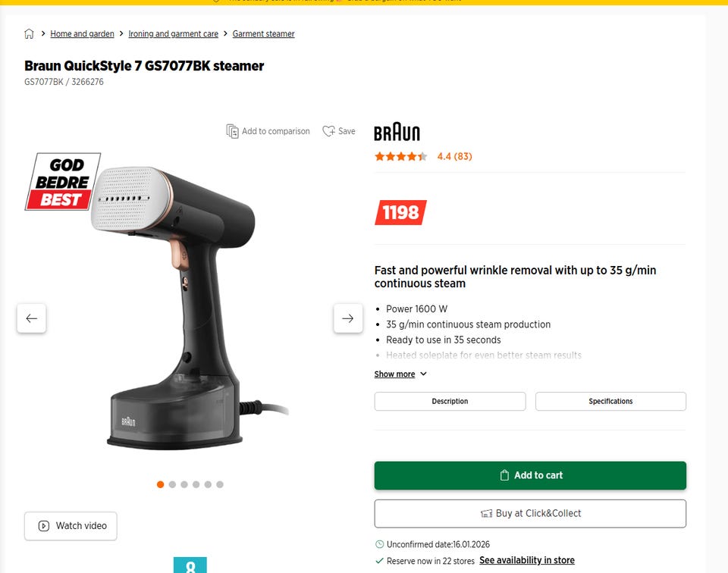
Task: Show previous product image with left arrow
Action: tap(32, 318)
